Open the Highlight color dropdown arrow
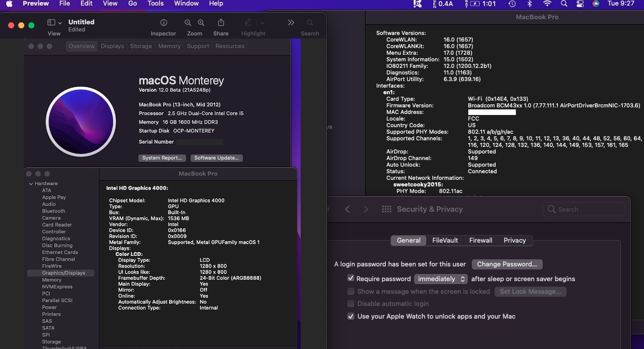The height and width of the screenshot is (349, 644). tap(262, 23)
